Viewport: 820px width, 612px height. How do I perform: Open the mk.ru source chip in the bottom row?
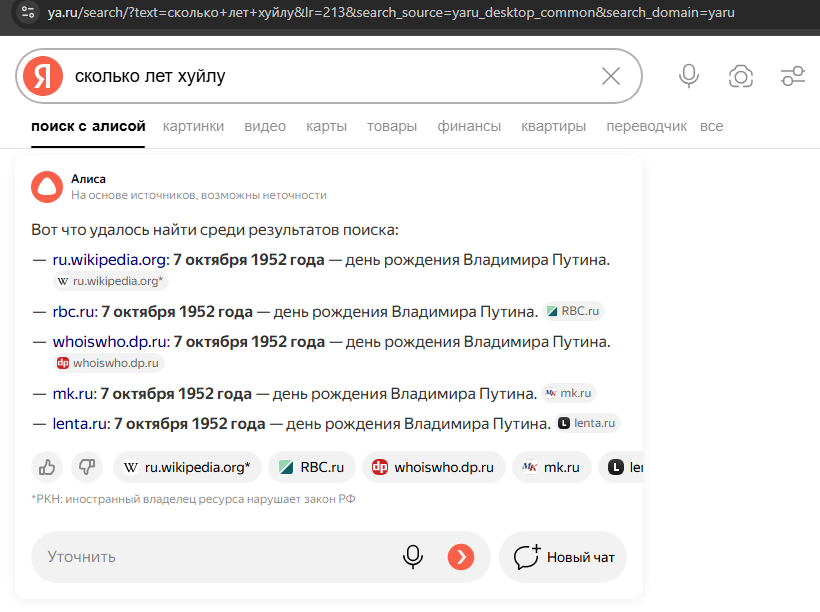click(552, 467)
